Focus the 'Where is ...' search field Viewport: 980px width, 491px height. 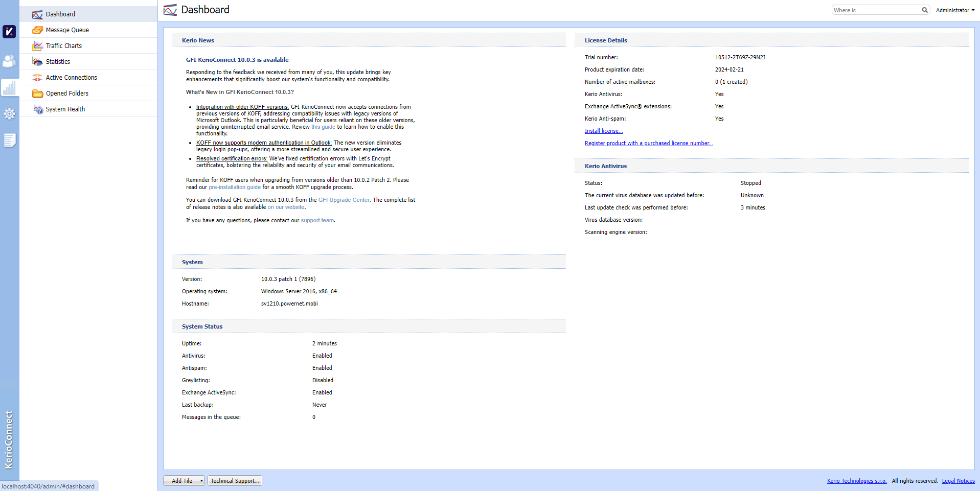click(x=876, y=10)
